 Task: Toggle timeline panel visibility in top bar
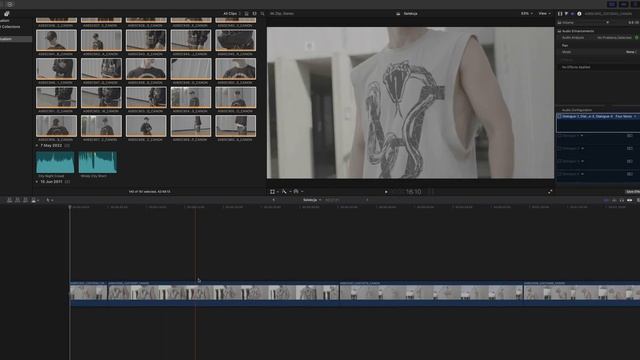pos(623,4)
